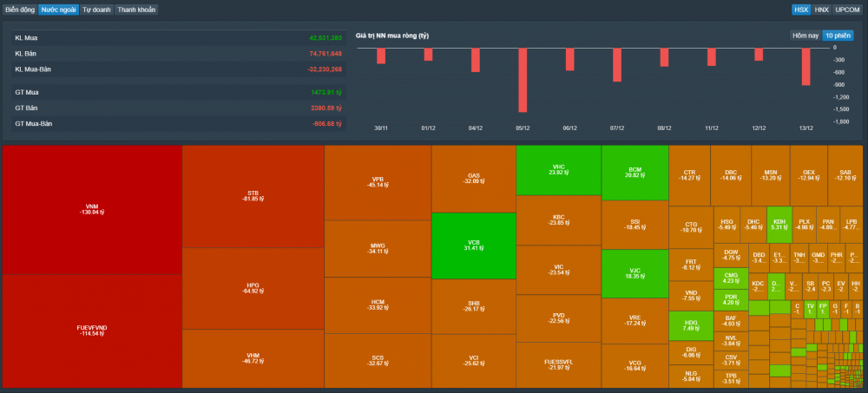Click the 13/12 net-buy bar
The width and height of the screenshot is (868, 393).
click(806, 67)
